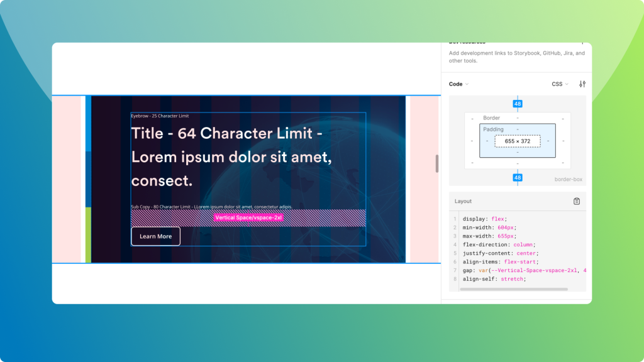The image size is (644, 362).
Task: Select the Title - 64 Character Limit heading
Action: point(231,156)
